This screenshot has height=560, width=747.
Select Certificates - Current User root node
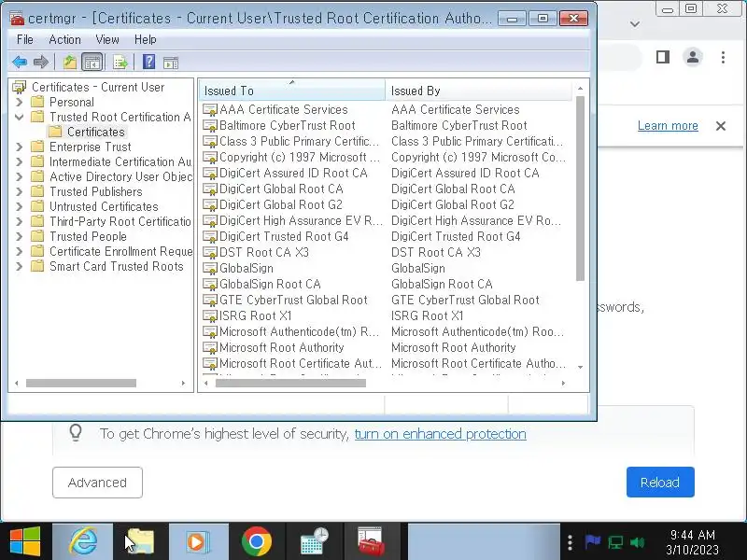click(x=98, y=87)
